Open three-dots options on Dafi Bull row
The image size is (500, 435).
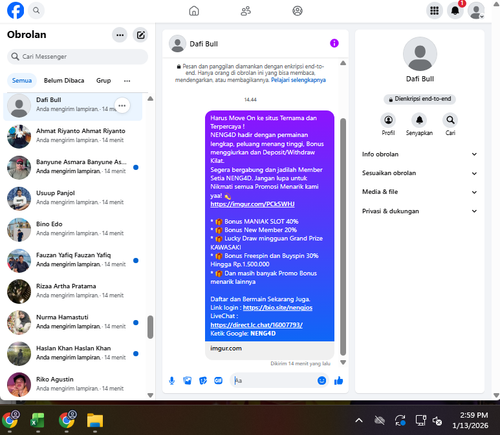click(122, 106)
